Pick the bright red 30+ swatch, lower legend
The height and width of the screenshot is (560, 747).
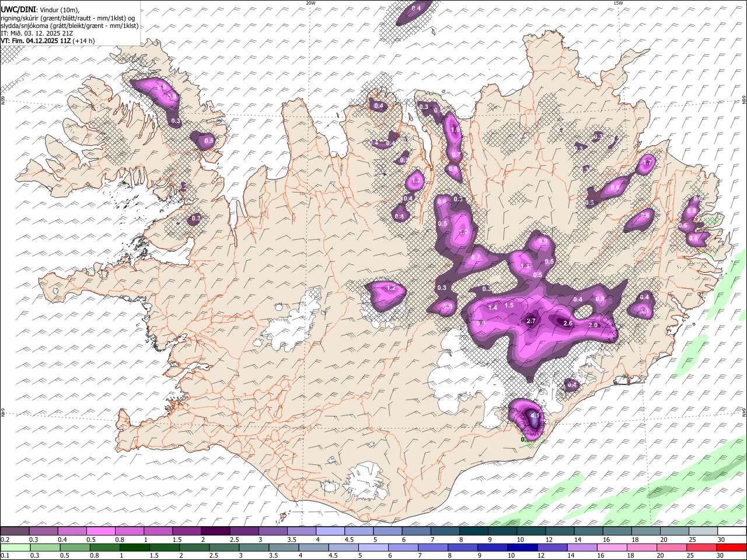731,547
